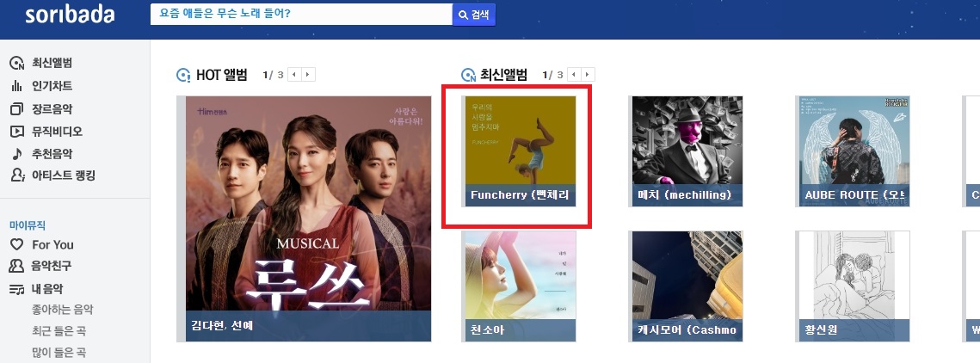
Task: Click the For You heart icon
Action: click(x=17, y=244)
